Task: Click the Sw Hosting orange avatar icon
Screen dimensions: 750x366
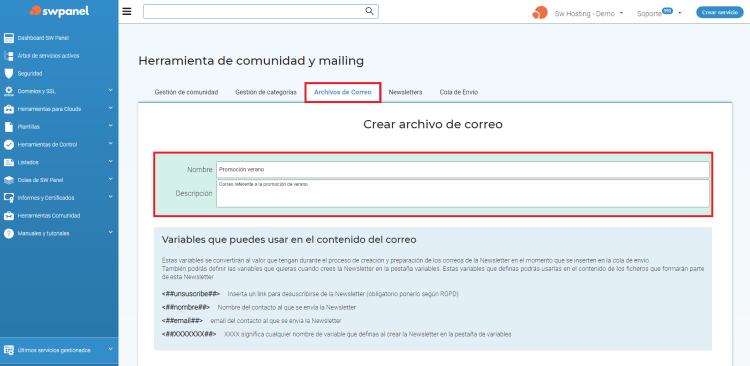Action: [540, 13]
